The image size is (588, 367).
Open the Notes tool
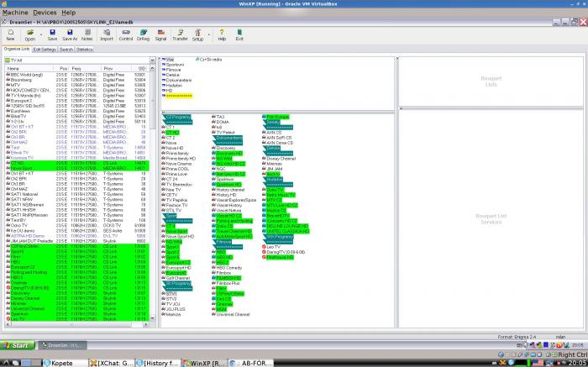(x=87, y=35)
